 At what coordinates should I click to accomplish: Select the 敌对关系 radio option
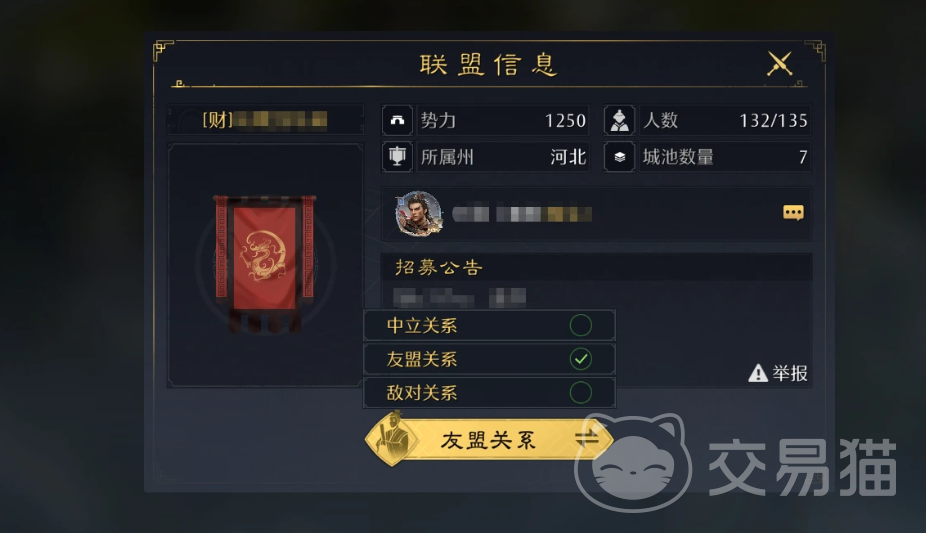(x=581, y=393)
